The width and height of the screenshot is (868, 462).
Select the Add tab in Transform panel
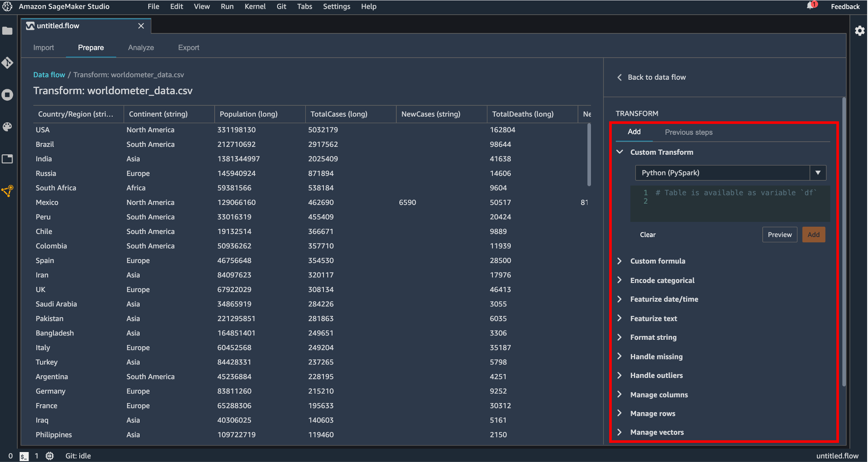click(634, 132)
